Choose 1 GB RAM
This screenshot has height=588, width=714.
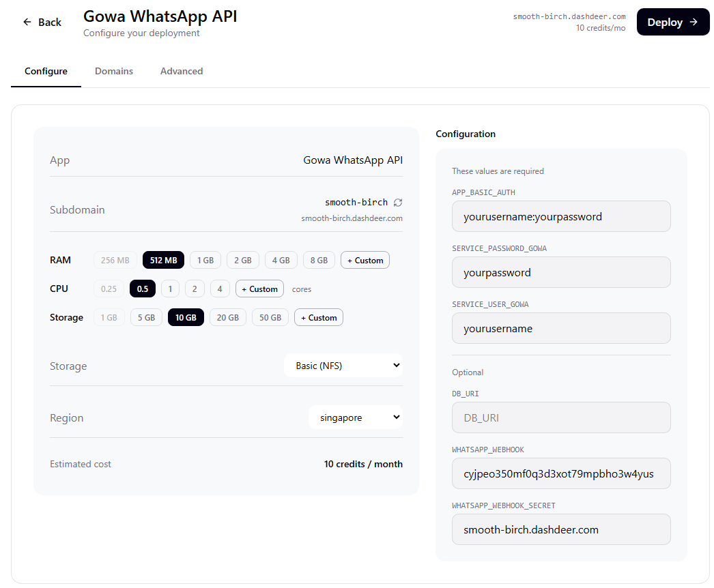[x=205, y=261]
